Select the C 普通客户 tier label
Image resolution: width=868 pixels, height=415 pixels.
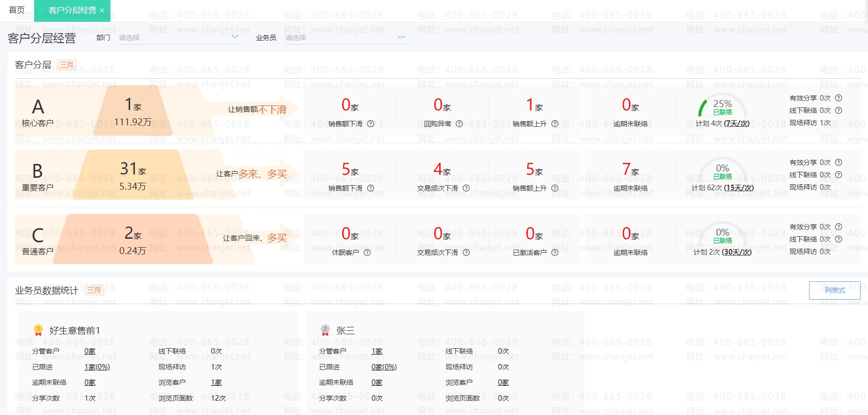click(x=38, y=242)
